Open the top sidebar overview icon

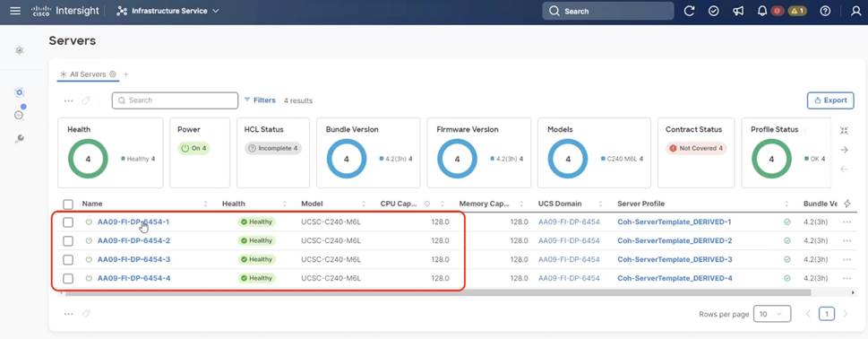pos(20,50)
